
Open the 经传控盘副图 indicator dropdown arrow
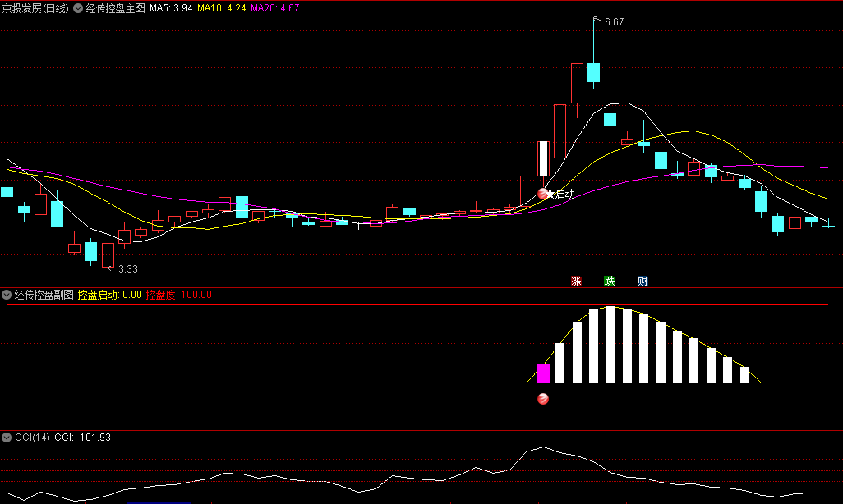[x=7, y=295]
